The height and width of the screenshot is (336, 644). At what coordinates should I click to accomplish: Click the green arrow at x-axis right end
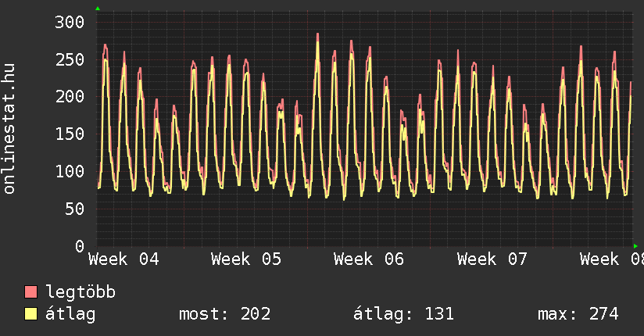point(635,246)
